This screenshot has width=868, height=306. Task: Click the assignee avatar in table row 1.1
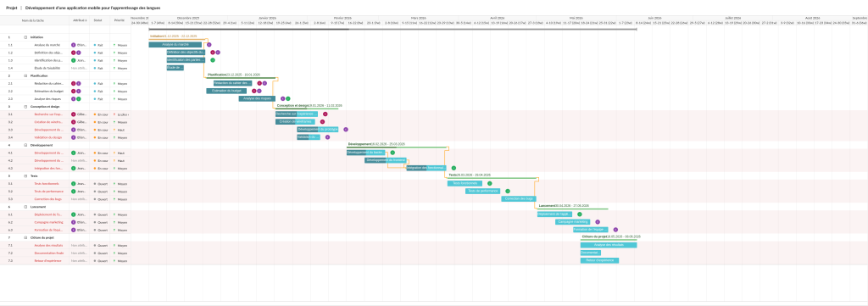pos(74,45)
